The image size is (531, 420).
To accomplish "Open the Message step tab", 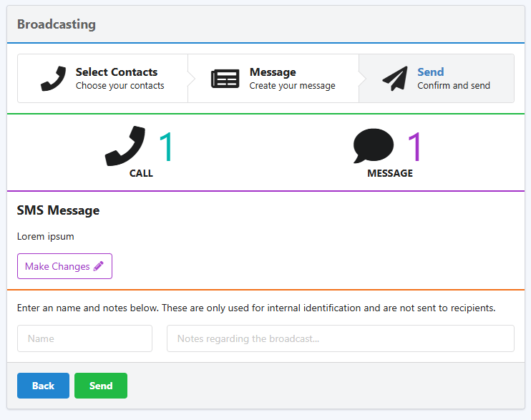I will pos(273,78).
